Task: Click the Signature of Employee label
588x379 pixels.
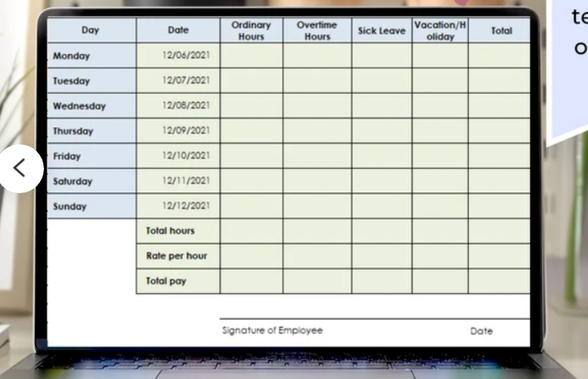Action: pos(272,331)
